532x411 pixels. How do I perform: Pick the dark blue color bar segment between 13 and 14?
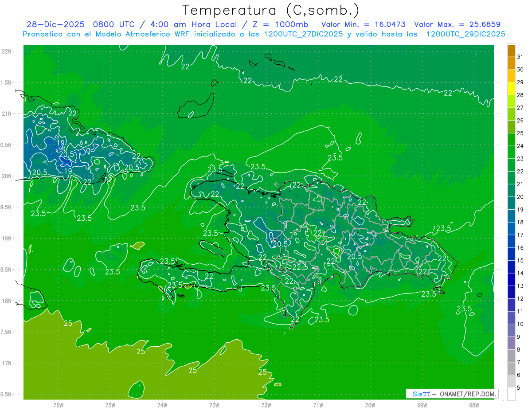[x=511, y=280]
